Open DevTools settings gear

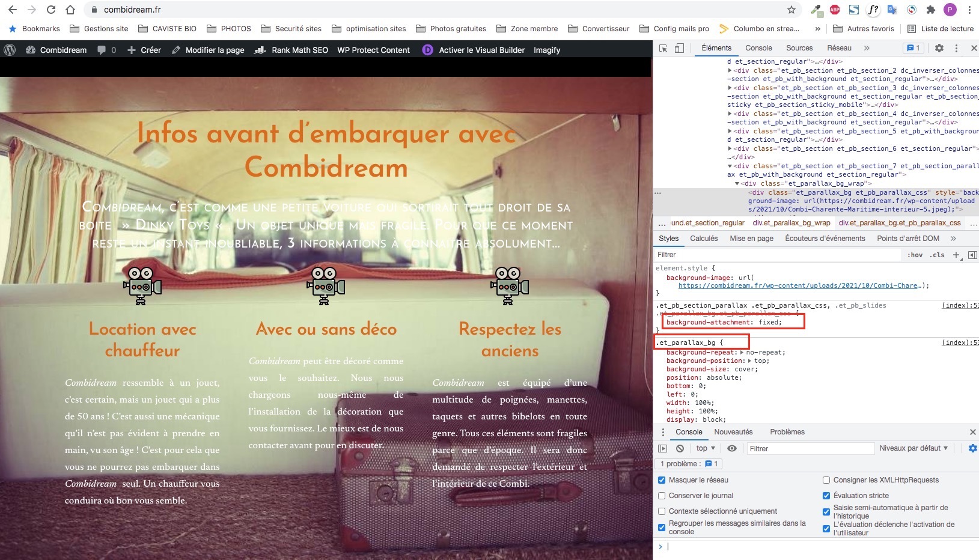pos(939,48)
